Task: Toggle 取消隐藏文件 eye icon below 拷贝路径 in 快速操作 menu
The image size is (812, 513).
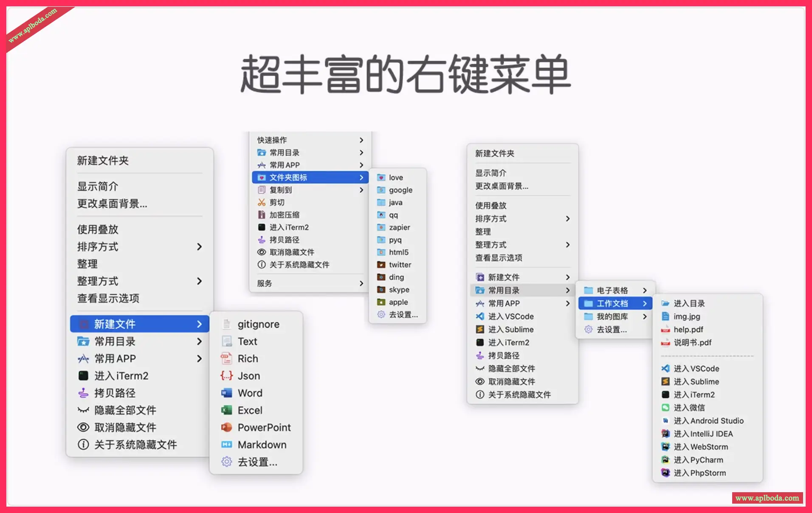Action: coord(262,252)
